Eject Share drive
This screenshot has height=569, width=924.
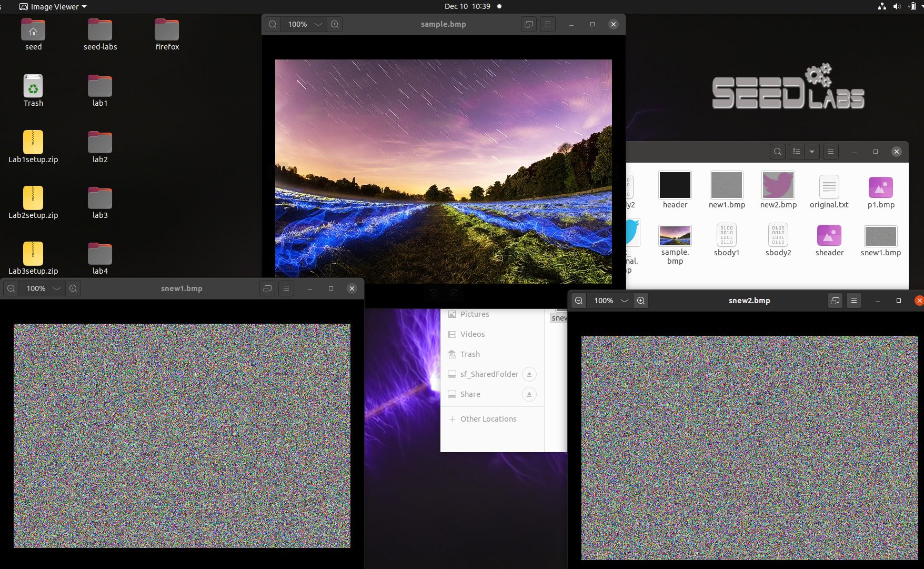point(529,394)
